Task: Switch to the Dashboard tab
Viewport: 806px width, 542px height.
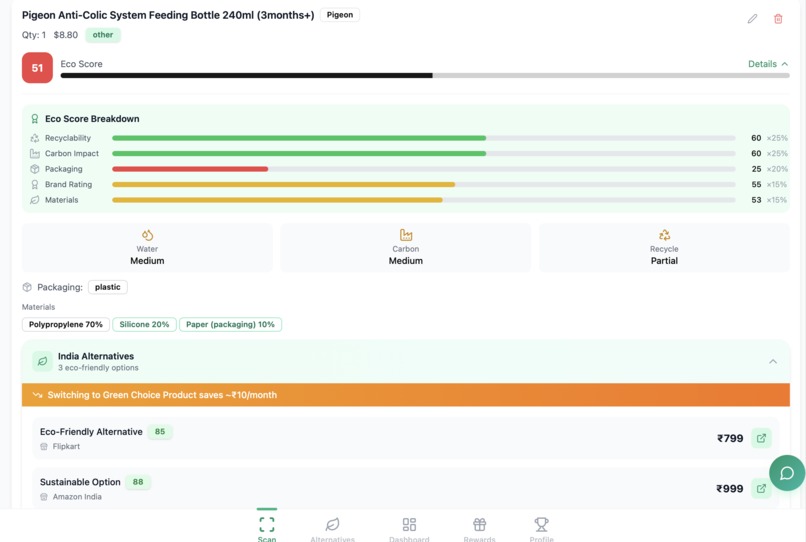Action: [x=409, y=528]
